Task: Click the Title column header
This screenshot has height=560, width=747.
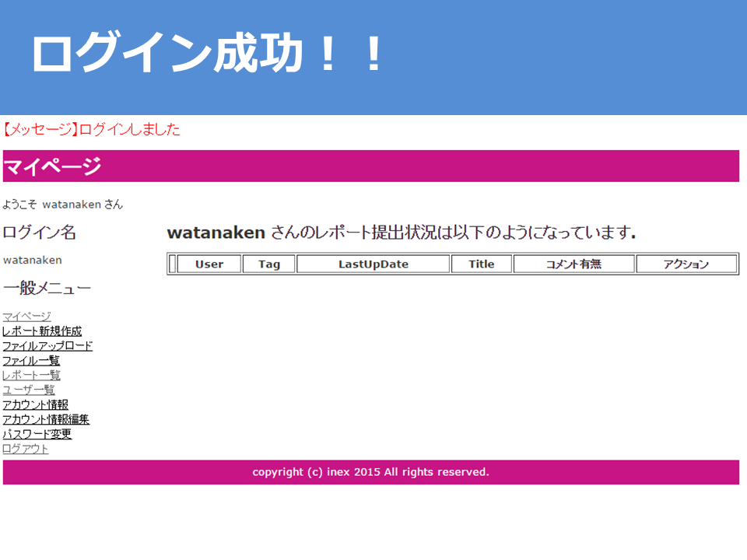Action: point(481,264)
